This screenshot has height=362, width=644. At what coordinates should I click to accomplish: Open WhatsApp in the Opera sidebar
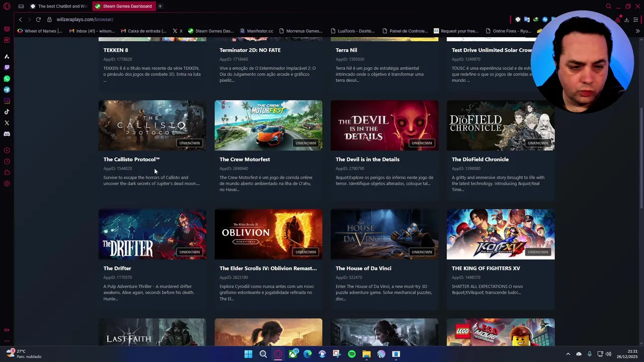point(7,79)
